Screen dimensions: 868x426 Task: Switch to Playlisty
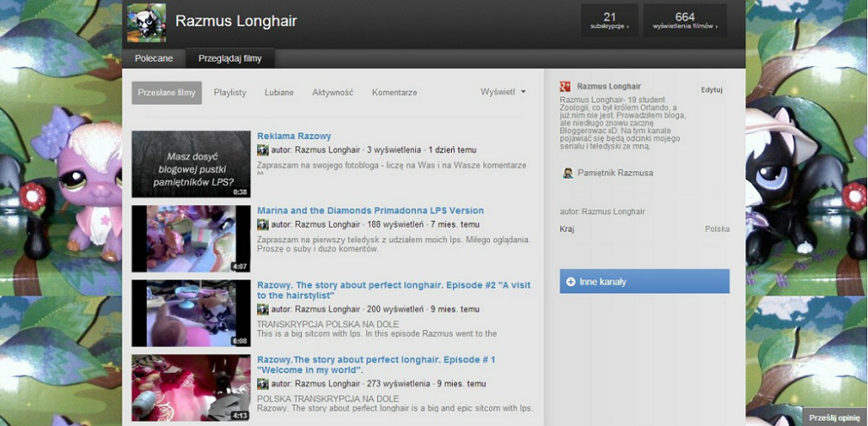(231, 92)
